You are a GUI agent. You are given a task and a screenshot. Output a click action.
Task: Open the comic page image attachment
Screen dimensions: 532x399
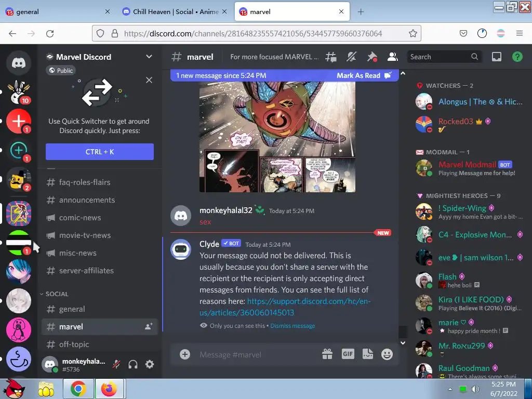[277, 137]
